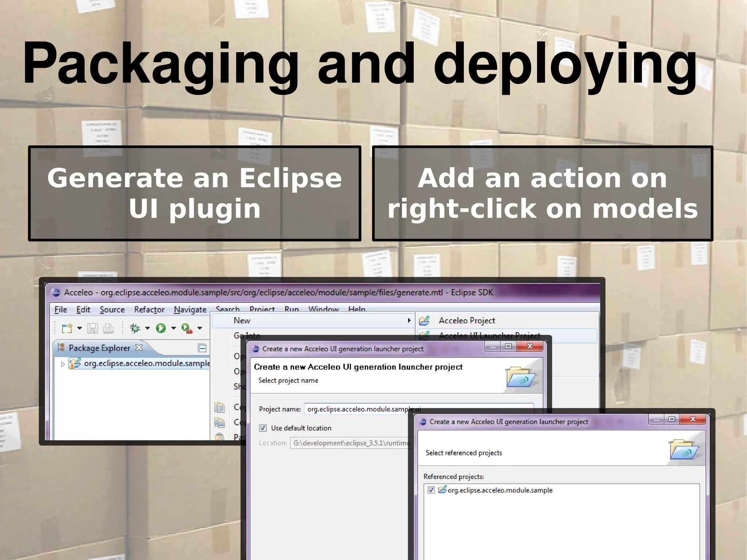Image resolution: width=747 pixels, height=560 pixels.
Task: Choose Go Into in the context menu
Action: pyautogui.click(x=247, y=335)
